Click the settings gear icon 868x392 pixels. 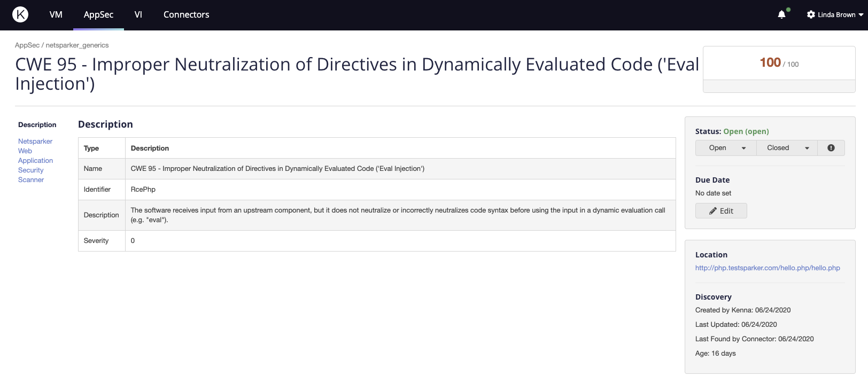pyautogui.click(x=811, y=14)
